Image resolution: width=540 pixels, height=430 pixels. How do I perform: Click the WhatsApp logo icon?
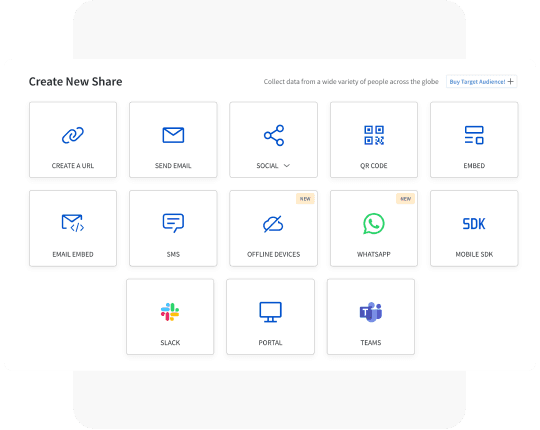pos(374,224)
